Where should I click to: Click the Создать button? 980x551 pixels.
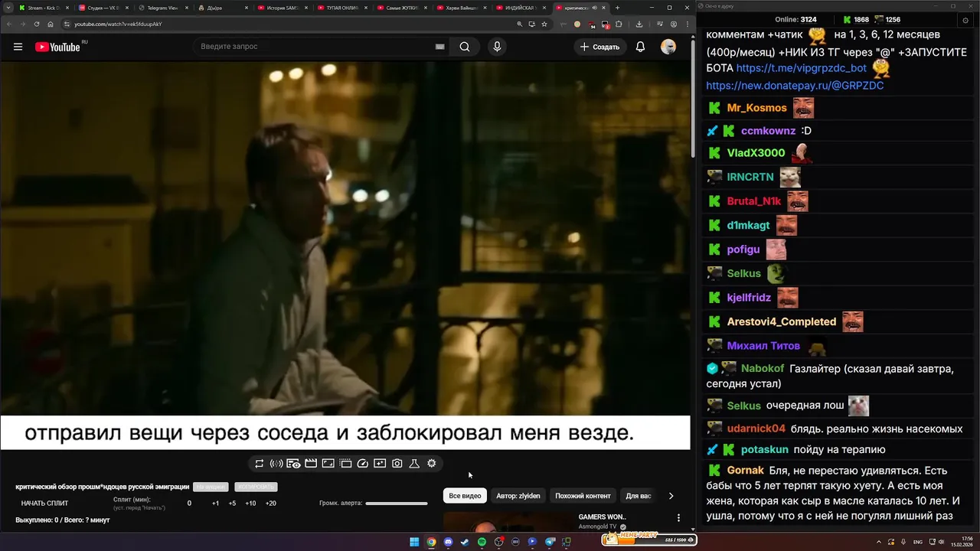click(x=599, y=47)
